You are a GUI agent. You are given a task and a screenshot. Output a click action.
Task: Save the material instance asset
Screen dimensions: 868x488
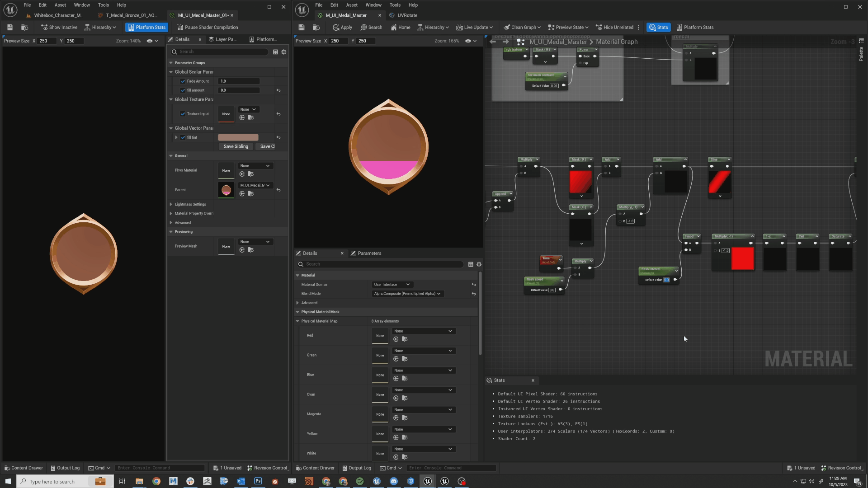click(10, 28)
